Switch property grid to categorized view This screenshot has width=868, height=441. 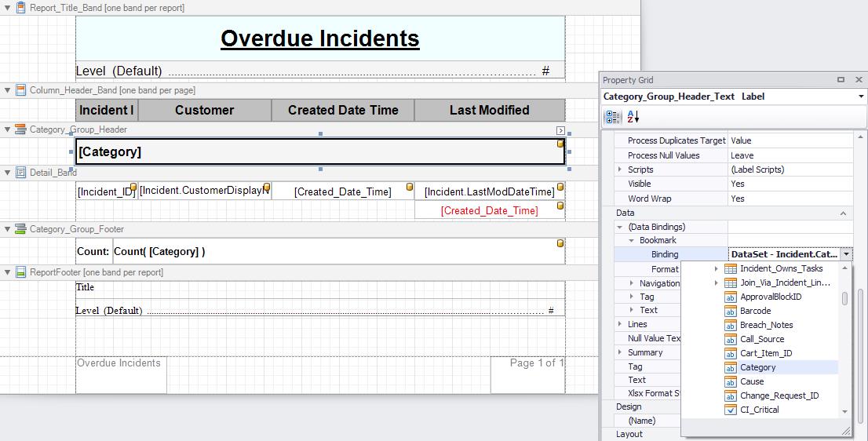613,117
